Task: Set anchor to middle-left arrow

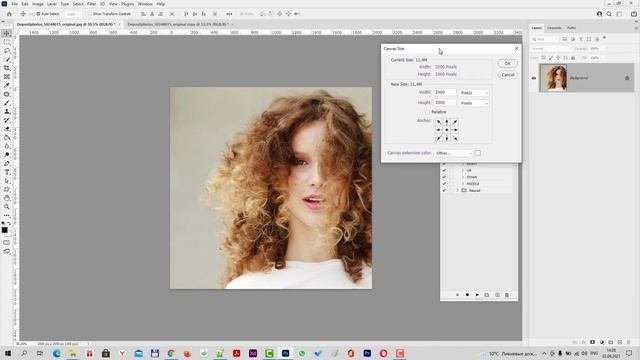Action: pyautogui.click(x=439, y=130)
